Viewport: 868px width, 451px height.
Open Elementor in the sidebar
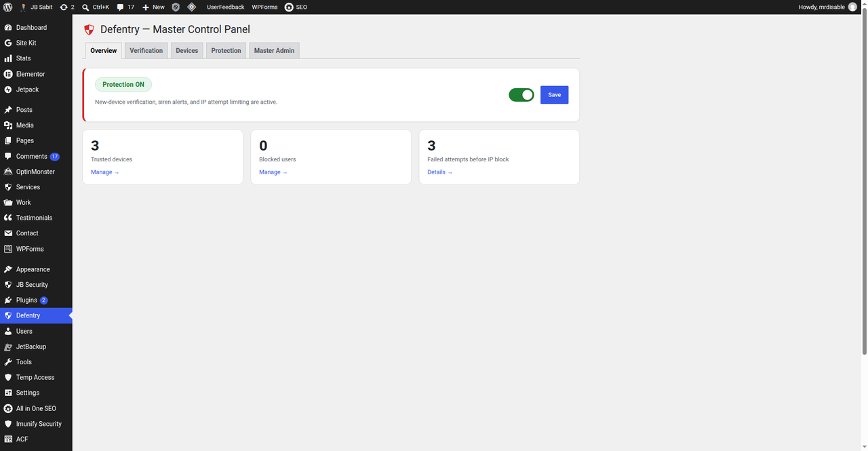point(36,74)
